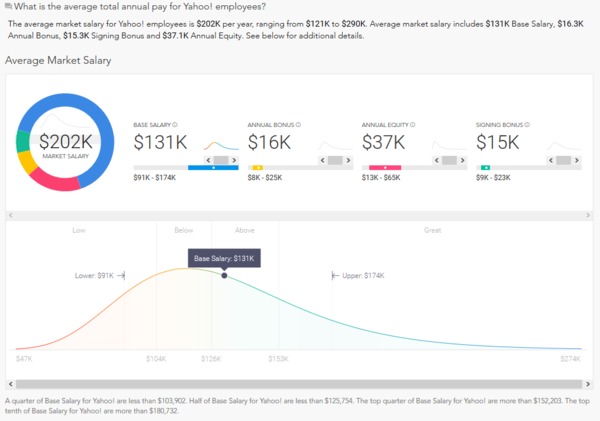The width and height of the screenshot is (600, 421).
Task: Click the green Signing Bonus range slider
Action: (x=485, y=168)
